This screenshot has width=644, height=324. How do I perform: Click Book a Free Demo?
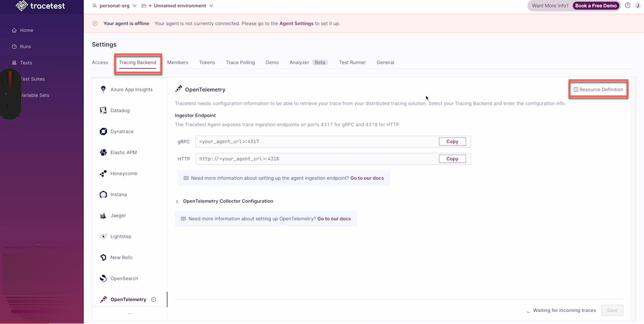(x=596, y=6)
